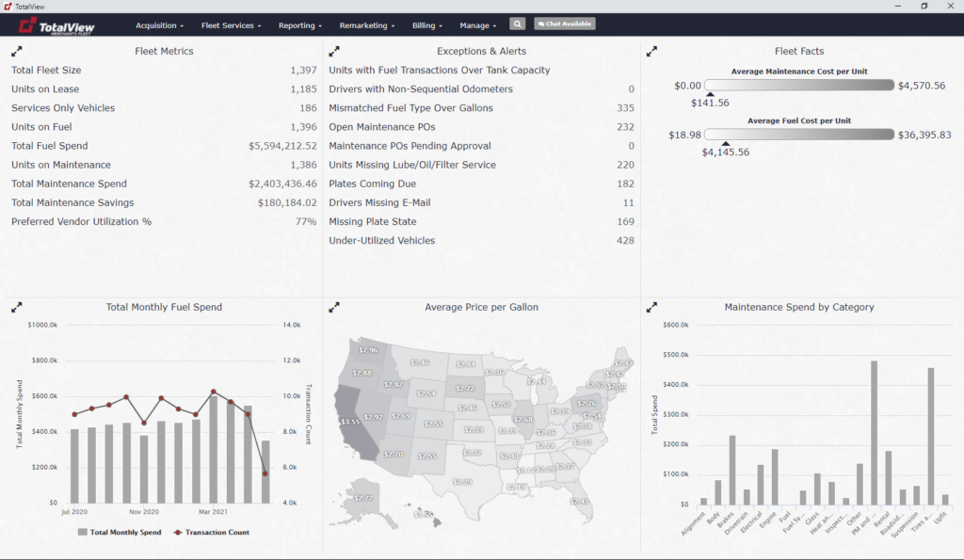Click the TotalView Merchants Fleet logo

tap(56, 25)
